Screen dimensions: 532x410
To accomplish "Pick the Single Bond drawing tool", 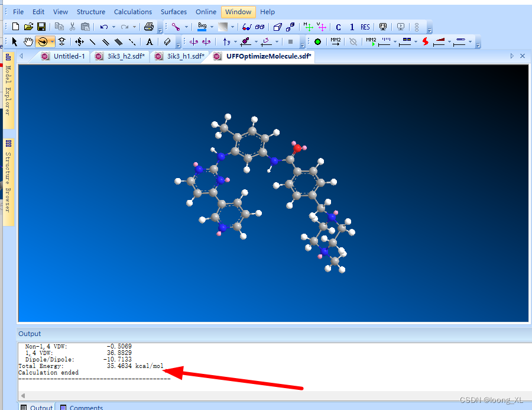I will tap(92, 41).
